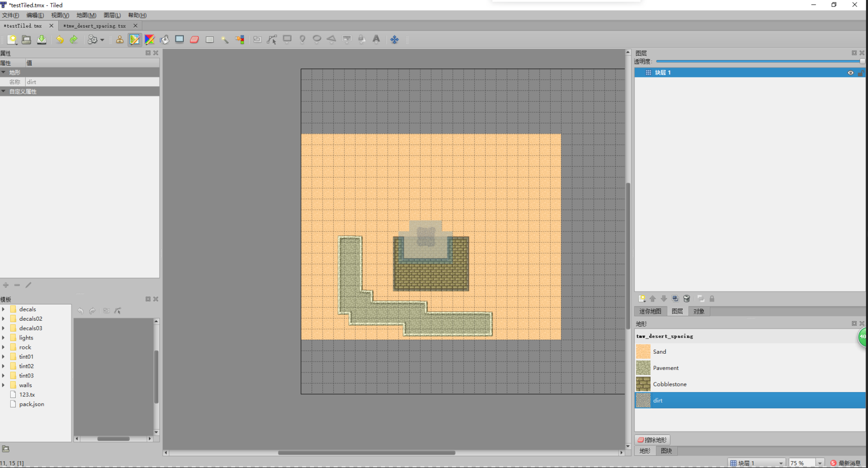Viewport: 868px width, 468px height.
Task: Toggle the lock on 块层 1
Action: 861,72
